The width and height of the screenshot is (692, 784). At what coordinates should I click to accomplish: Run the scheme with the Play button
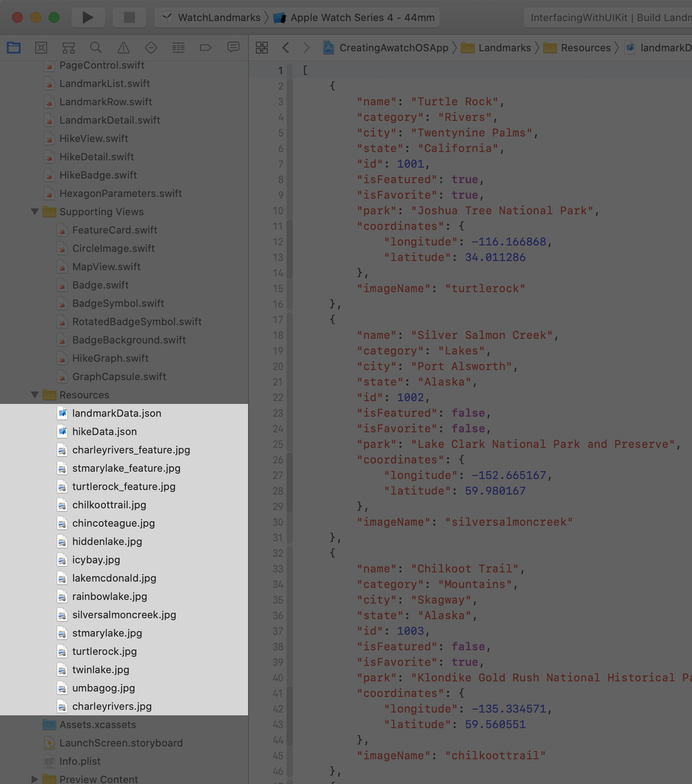click(x=88, y=17)
